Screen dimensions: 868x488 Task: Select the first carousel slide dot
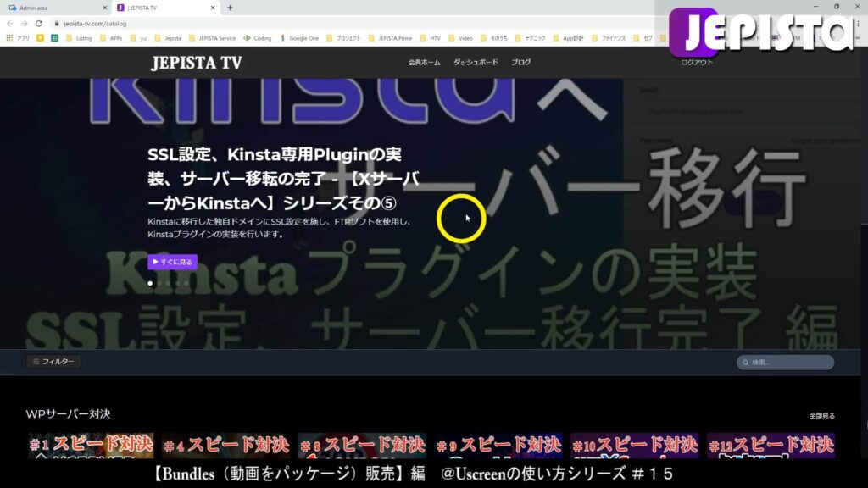[x=150, y=283]
